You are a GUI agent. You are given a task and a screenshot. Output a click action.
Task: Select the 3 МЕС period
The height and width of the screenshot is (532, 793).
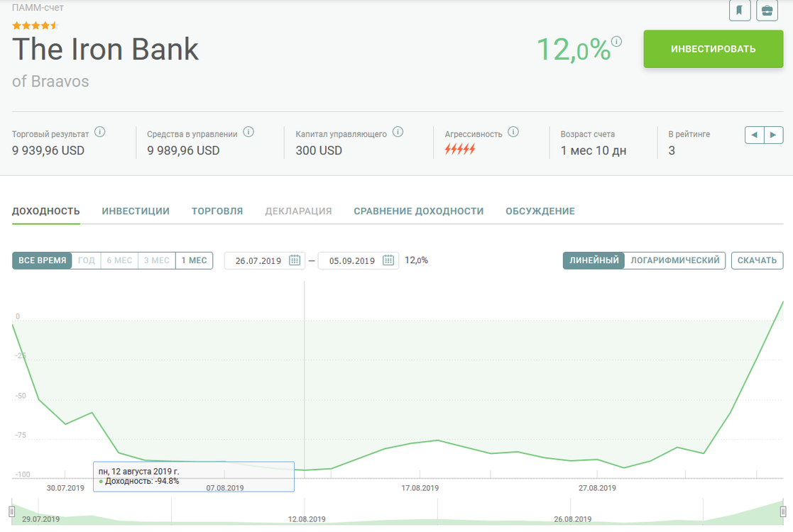pyautogui.click(x=157, y=261)
